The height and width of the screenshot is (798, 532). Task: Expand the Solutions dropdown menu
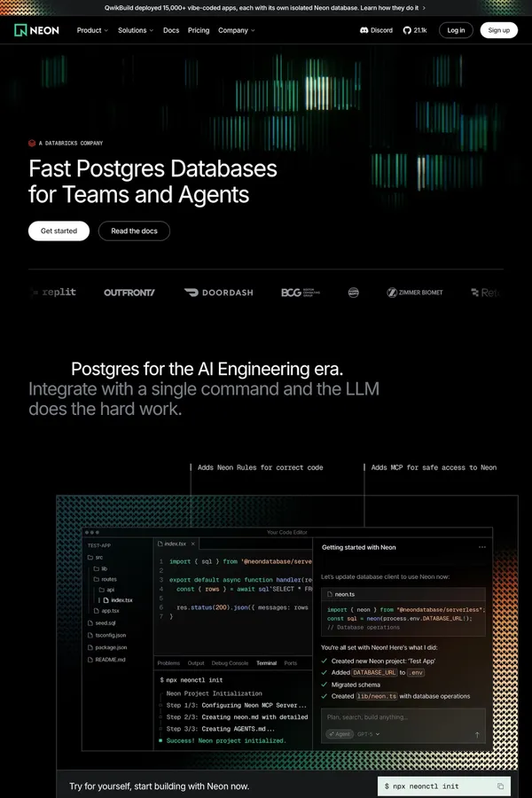135,30
